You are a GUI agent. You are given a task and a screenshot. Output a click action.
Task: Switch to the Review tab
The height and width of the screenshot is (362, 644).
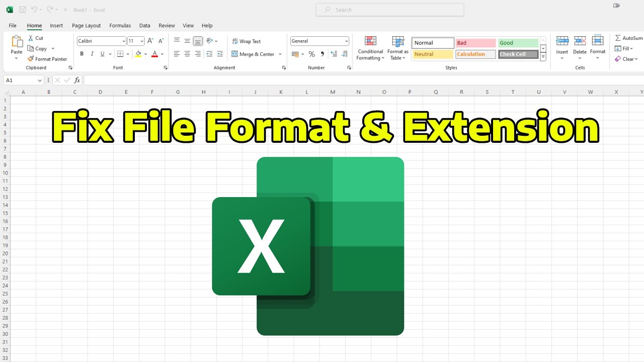(x=167, y=26)
